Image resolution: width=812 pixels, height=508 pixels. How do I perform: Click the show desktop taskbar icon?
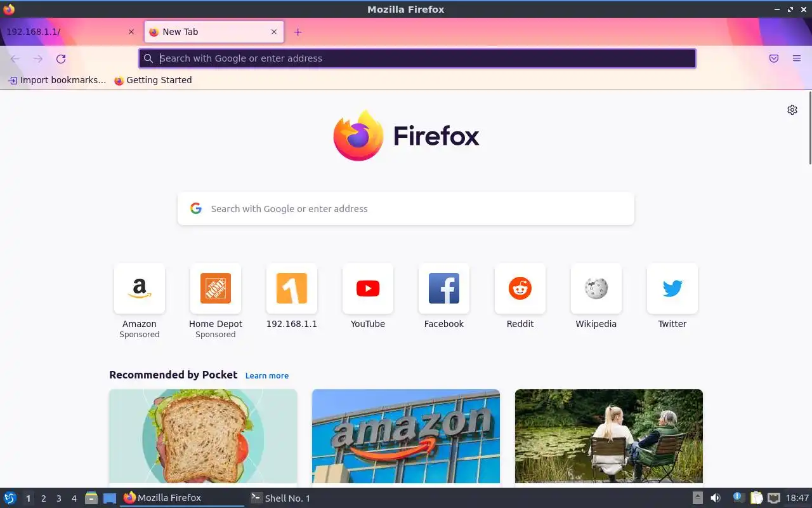(x=110, y=498)
